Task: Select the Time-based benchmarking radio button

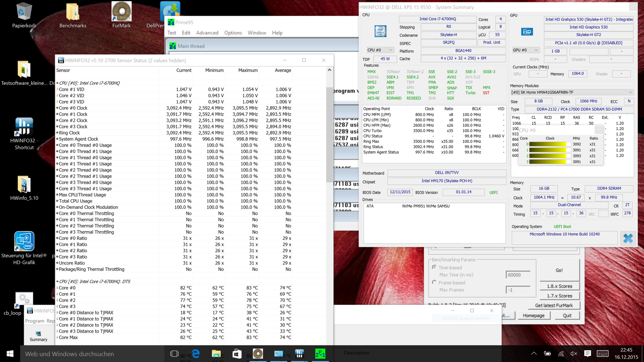Action: coord(434,267)
